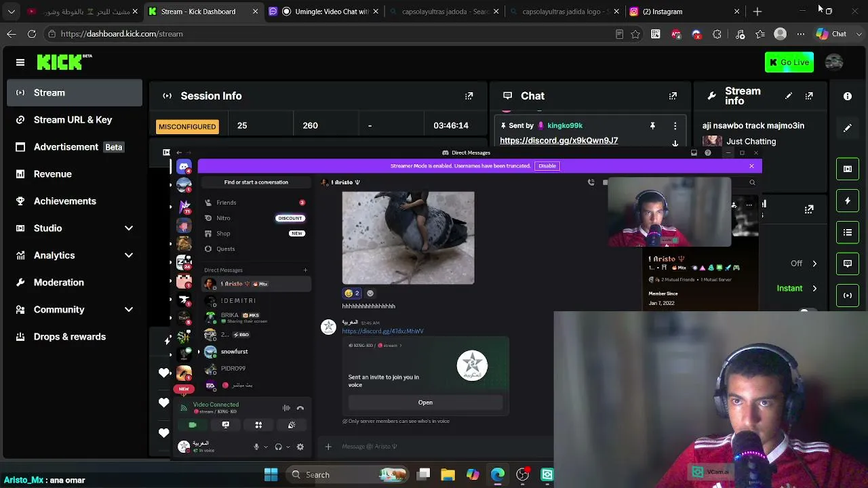Edit stream info with the pencil icon
Viewport: 868px width, 488px height.
(x=788, y=96)
